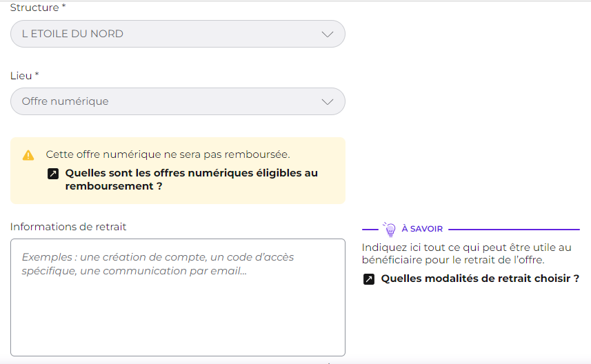591x364 pixels.
Task: Expand the Structure field chevron arrow
Action: [x=328, y=34]
